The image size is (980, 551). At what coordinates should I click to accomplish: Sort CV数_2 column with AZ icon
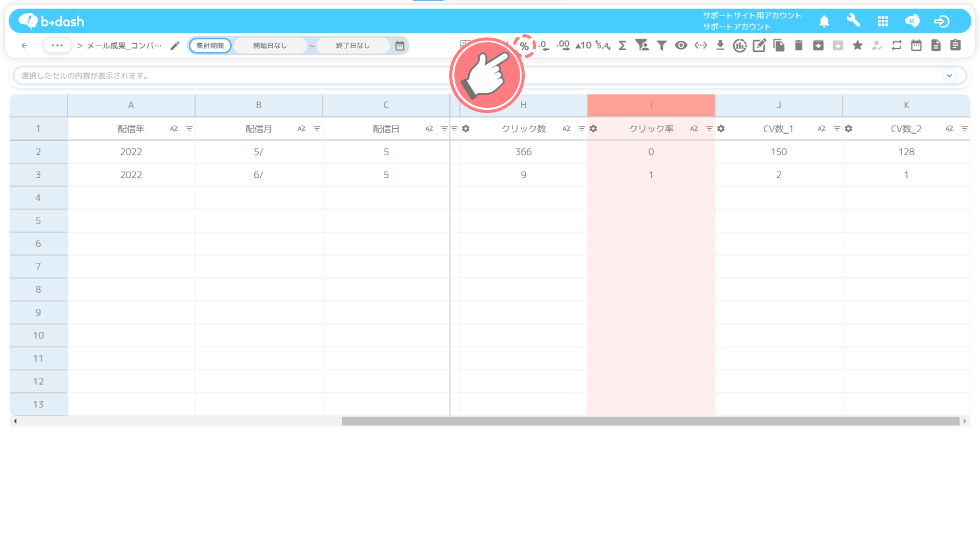[x=949, y=129]
